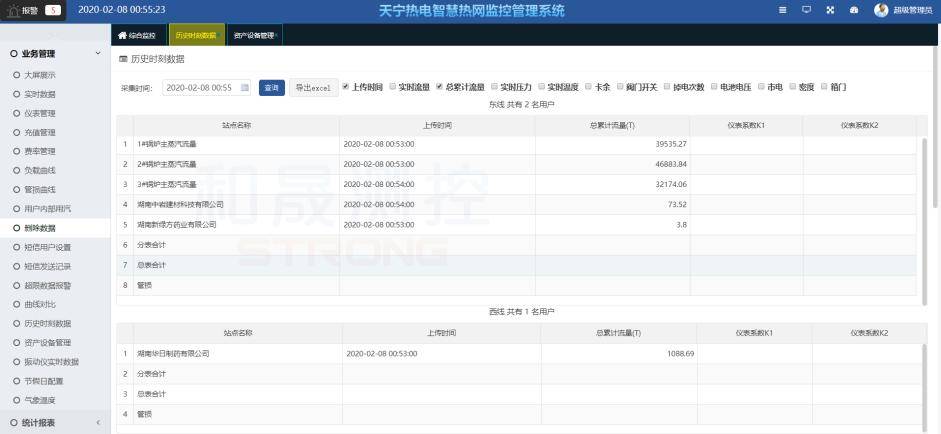
Task: Expand the 统计报表 menu chevron
Action: coord(98,423)
